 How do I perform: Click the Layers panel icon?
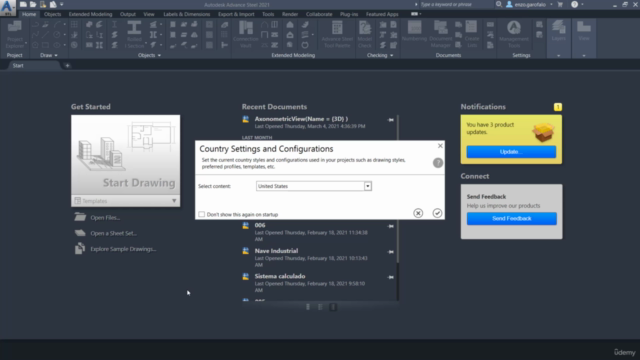[559, 31]
